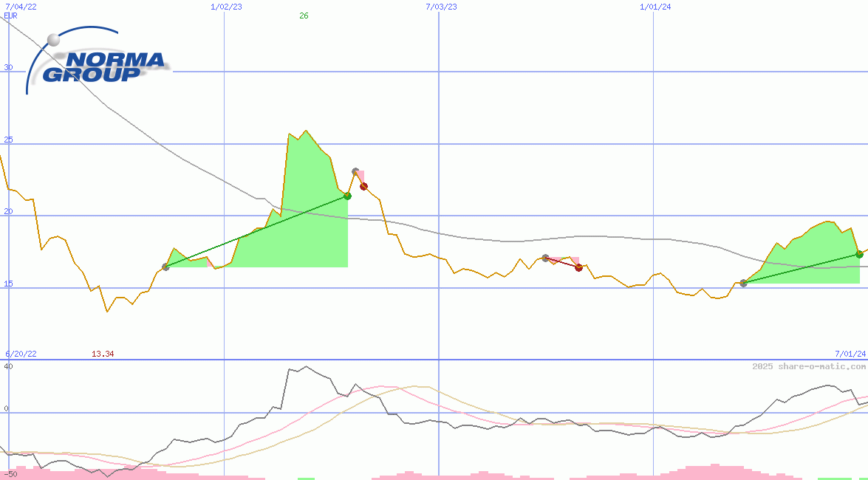
Task: Click red exit marker just after spring 2023 peak
Action: coord(363,187)
